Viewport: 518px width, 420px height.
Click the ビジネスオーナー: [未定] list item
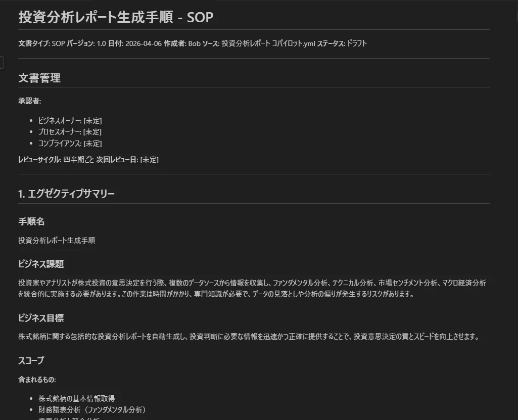(70, 121)
